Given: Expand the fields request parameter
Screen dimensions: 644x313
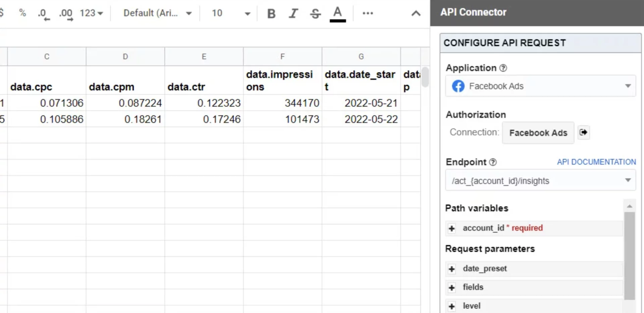Looking at the screenshot, I should [452, 288].
